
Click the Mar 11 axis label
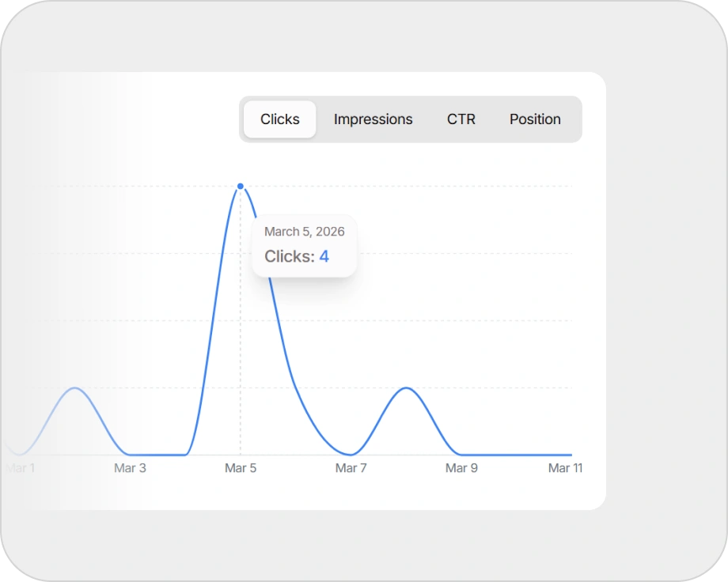565,468
